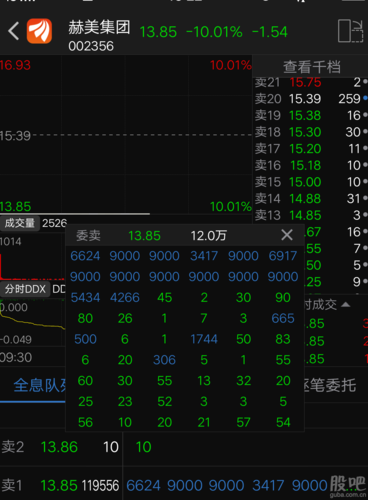Tap the blue dot beside 卖20 quantity 259
This screenshot has height=500, width=368.
pos(365,98)
